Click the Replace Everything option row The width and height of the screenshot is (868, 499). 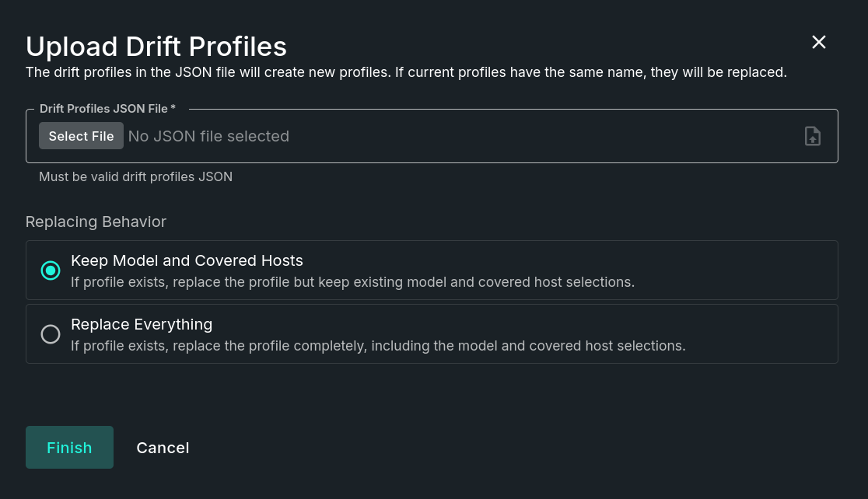[432, 333]
